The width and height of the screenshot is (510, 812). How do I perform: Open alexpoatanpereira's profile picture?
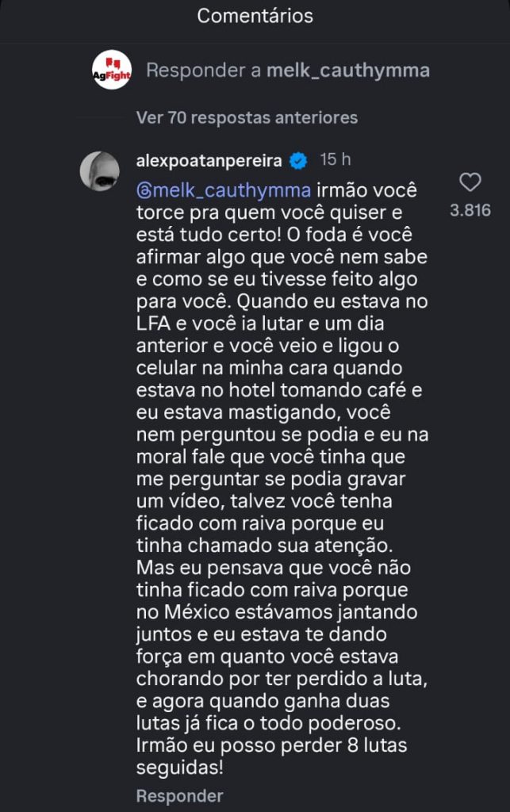pos(100,170)
